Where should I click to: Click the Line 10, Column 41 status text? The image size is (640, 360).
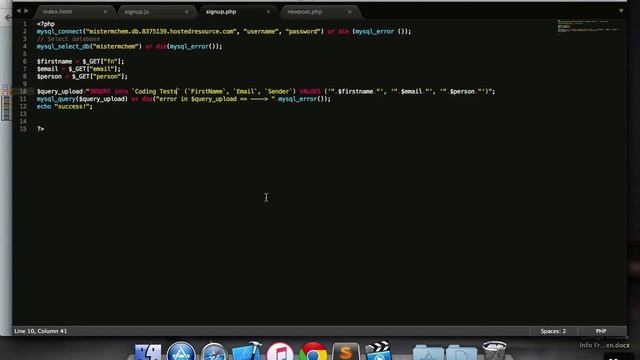(x=40, y=331)
